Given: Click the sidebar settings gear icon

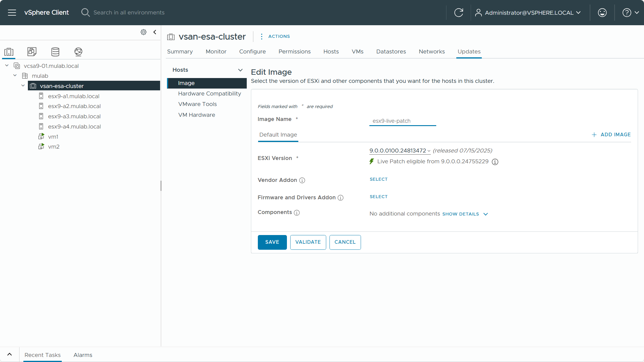Looking at the screenshot, I should coord(144,32).
